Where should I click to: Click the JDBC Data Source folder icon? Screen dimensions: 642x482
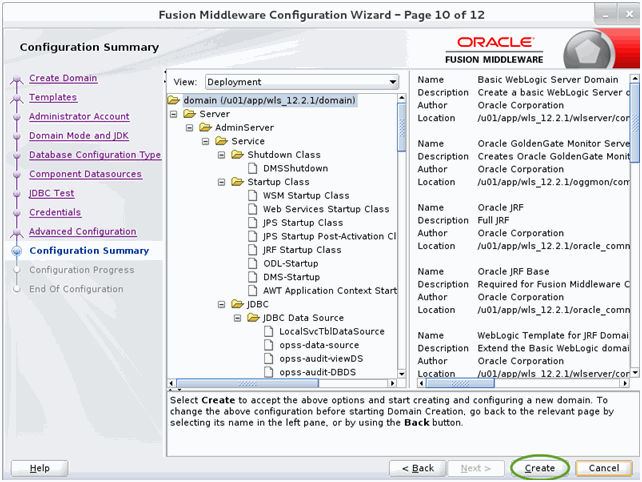[253, 317]
